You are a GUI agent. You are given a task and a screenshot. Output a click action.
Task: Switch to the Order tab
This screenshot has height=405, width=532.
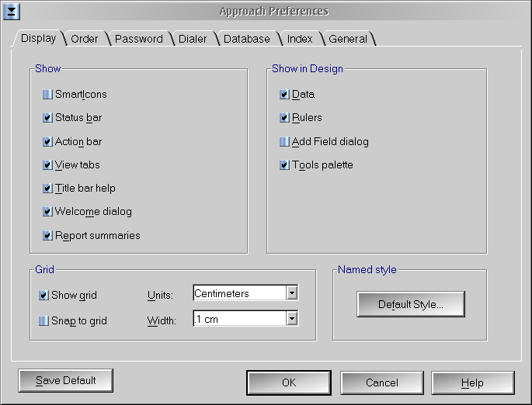(x=85, y=39)
